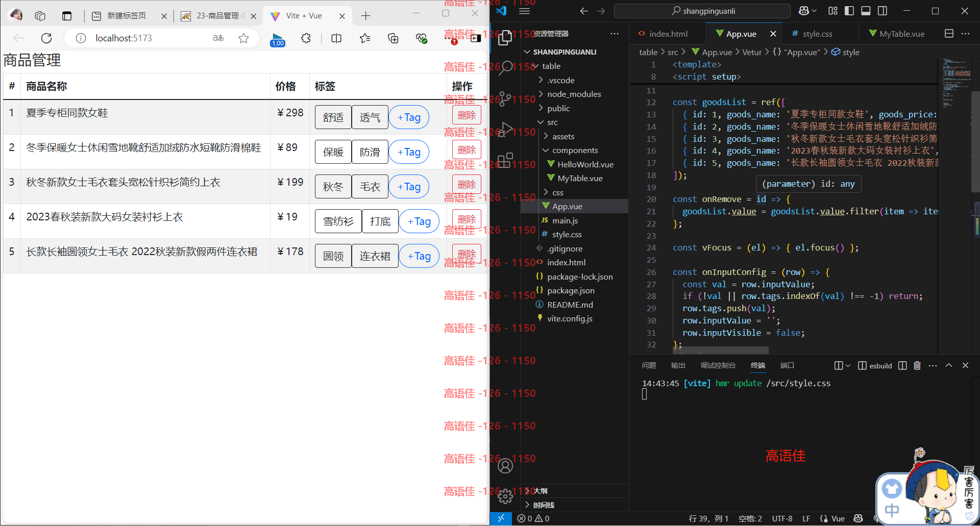Screen dimensions: 980x526
Task: Expand node_modules folder
Action: click(575, 94)
